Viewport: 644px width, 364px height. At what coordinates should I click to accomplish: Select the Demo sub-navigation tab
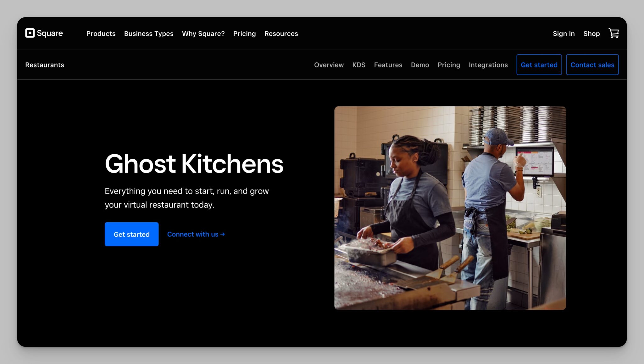(x=420, y=65)
